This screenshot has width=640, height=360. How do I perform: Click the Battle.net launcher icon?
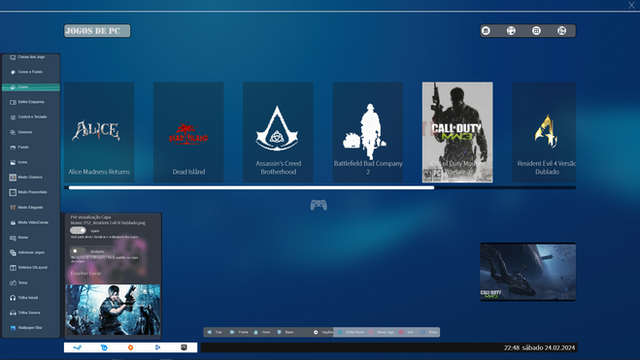[158, 347]
